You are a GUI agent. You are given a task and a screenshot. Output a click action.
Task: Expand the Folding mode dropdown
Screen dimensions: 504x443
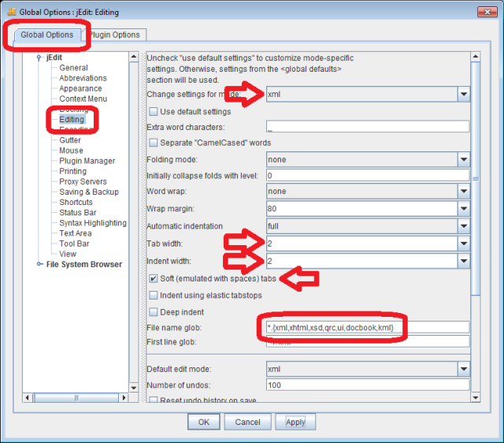tap(463, 159)
